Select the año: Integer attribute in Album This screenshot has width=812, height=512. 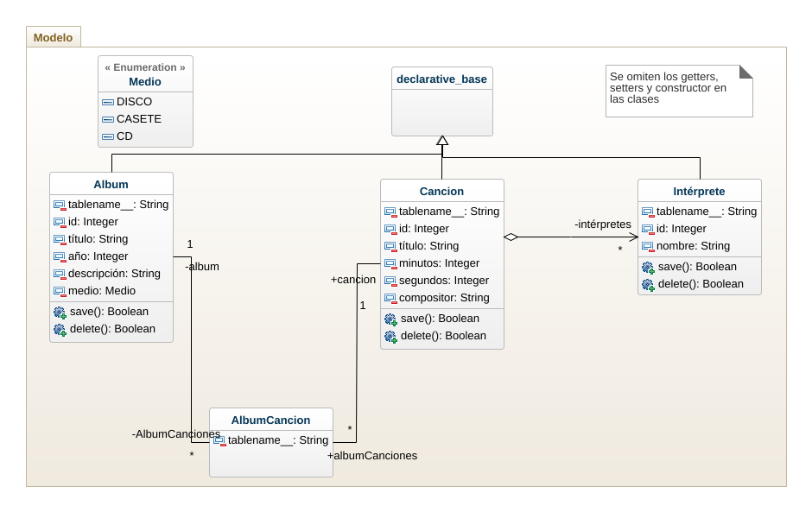[x=98, y=256]
